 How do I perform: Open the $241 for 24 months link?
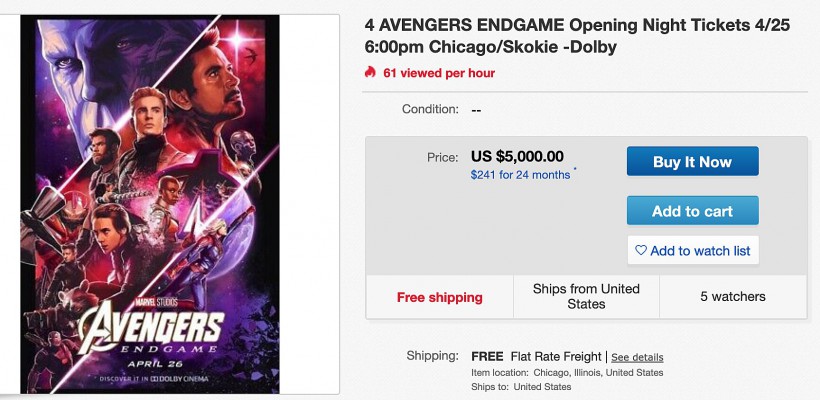(520, 175)
